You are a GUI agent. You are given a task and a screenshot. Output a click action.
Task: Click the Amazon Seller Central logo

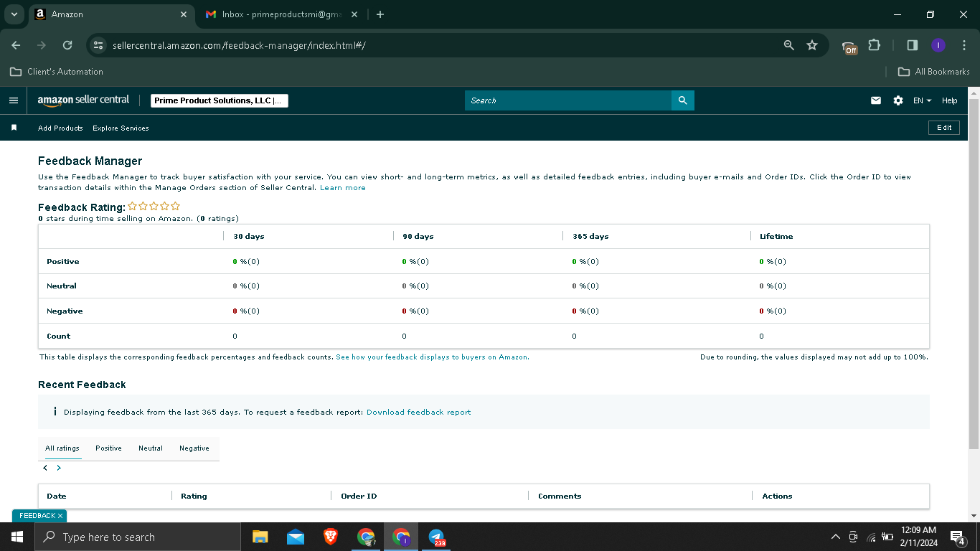coord(83,100)
